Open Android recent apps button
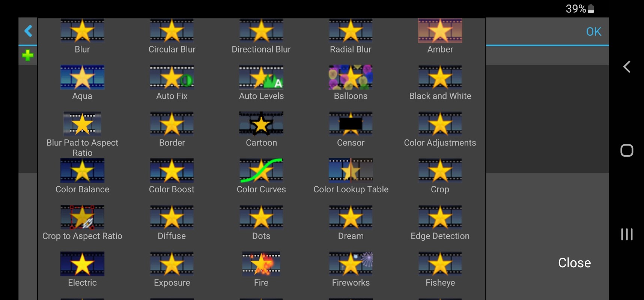 [x=627, y=234]
